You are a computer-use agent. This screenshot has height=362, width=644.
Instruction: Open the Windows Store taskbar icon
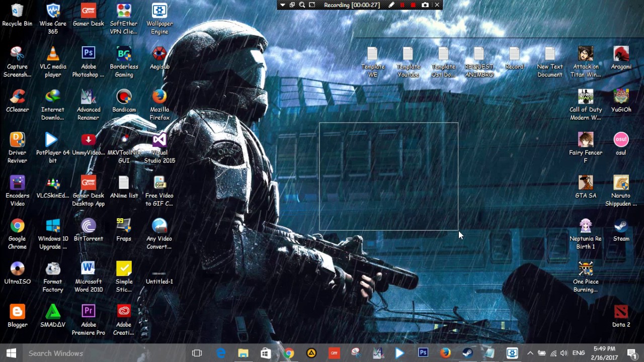click(266, 353)
